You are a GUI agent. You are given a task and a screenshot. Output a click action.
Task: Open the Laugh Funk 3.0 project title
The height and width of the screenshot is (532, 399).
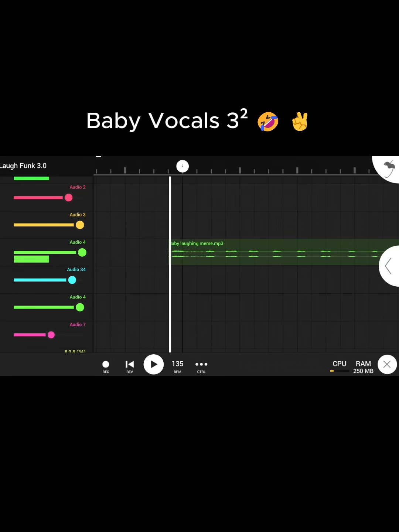23,166
